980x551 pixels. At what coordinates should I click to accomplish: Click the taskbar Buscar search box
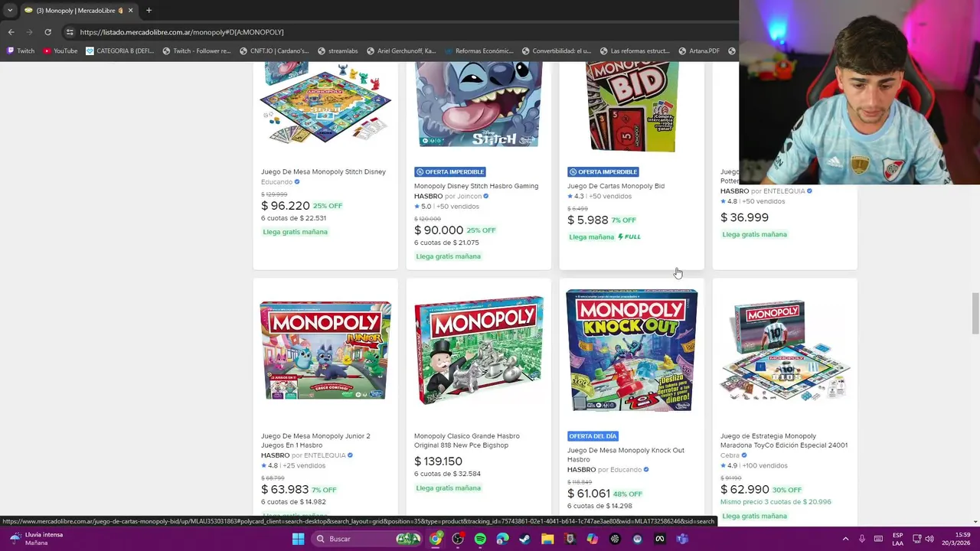coord(367,539)
